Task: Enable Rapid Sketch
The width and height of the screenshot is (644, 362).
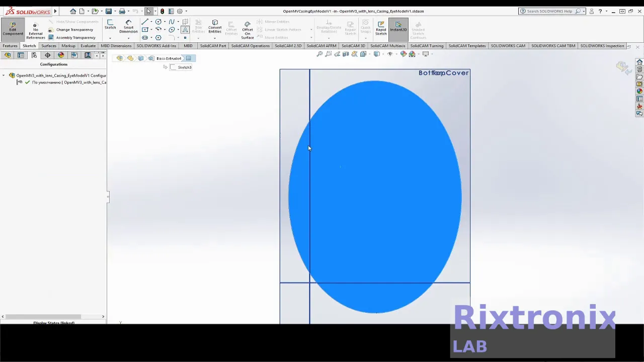Action: click(381, 28)
